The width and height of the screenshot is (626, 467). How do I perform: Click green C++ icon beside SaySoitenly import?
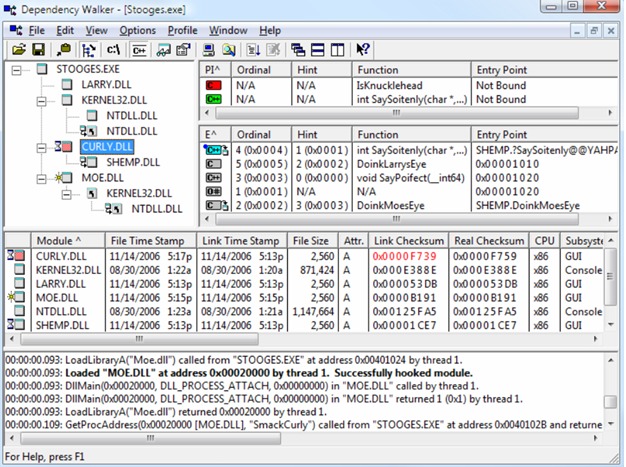point(214,99)
